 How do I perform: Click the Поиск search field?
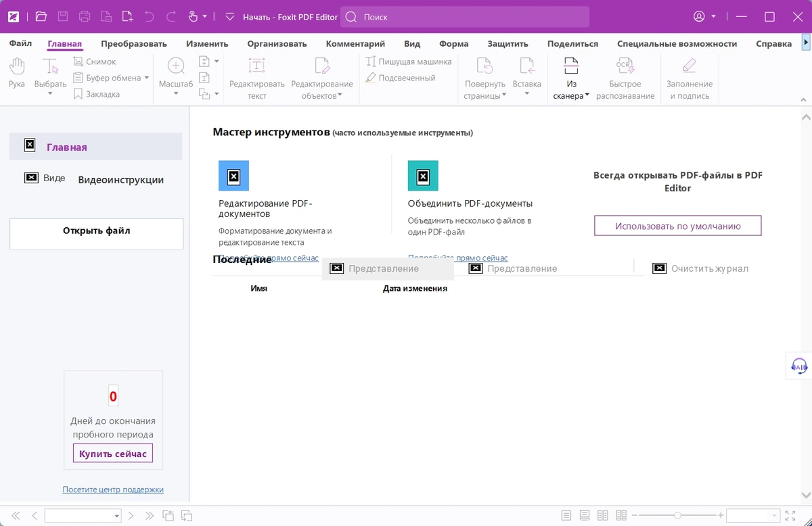pyautogui.click(x=465, y=17)
